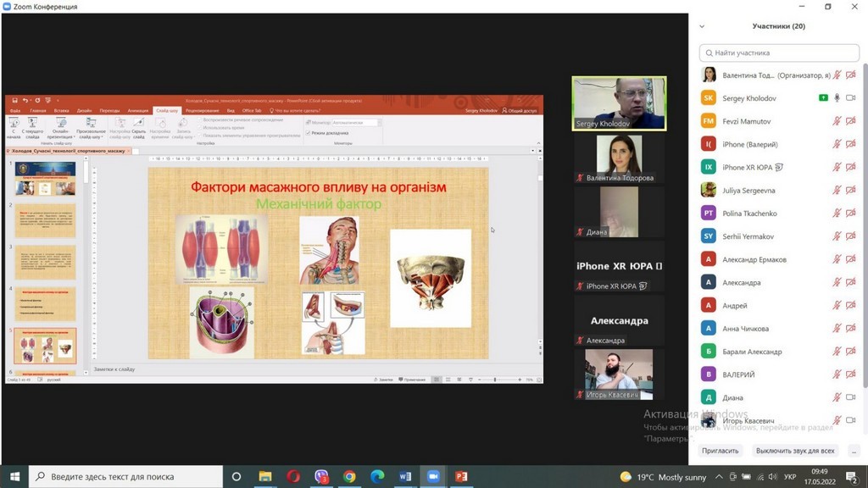The image size is (868, 488).
Task: Open the '...' more options in participants panel
Action: pyautogui.click(x=853, y=451)
